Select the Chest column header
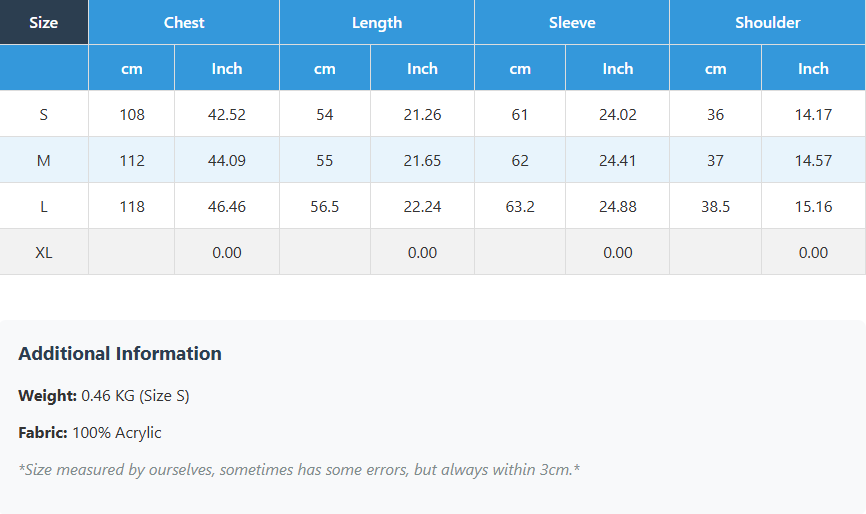The height and width of the screenshot is (514, 866). (184, 22)
